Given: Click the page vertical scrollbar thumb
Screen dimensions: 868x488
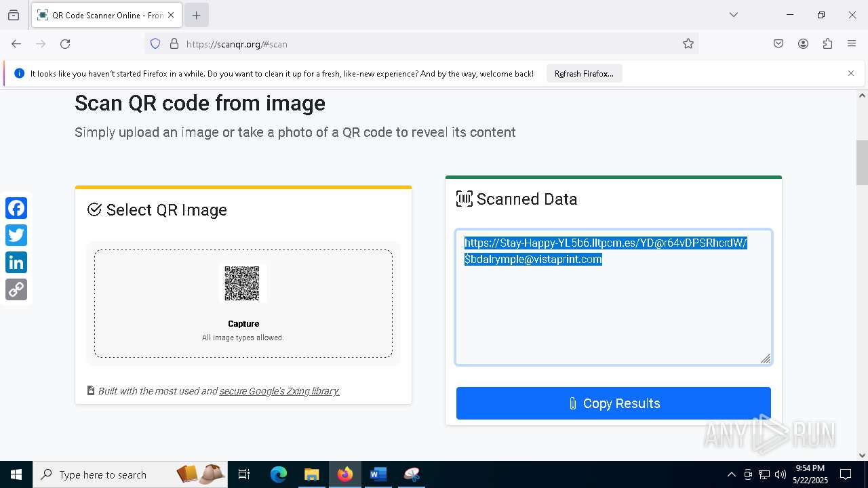Looking at the screenshot, I should tap(862, 163).
